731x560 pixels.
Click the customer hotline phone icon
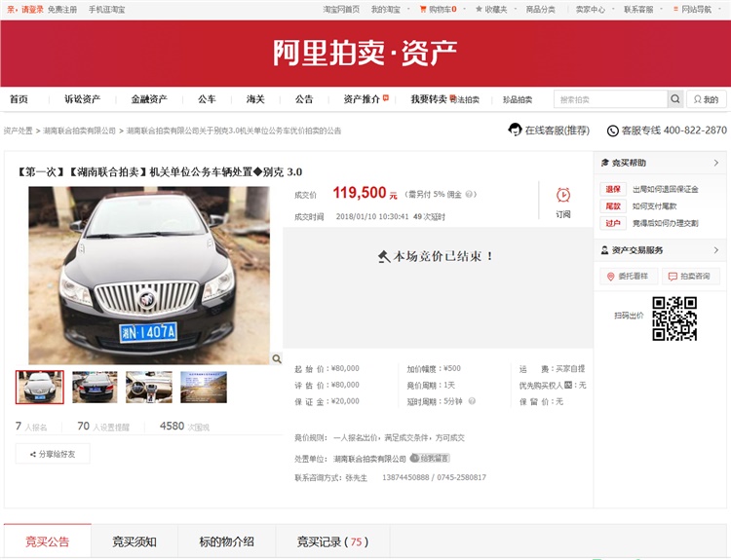(x=613, y=131)
